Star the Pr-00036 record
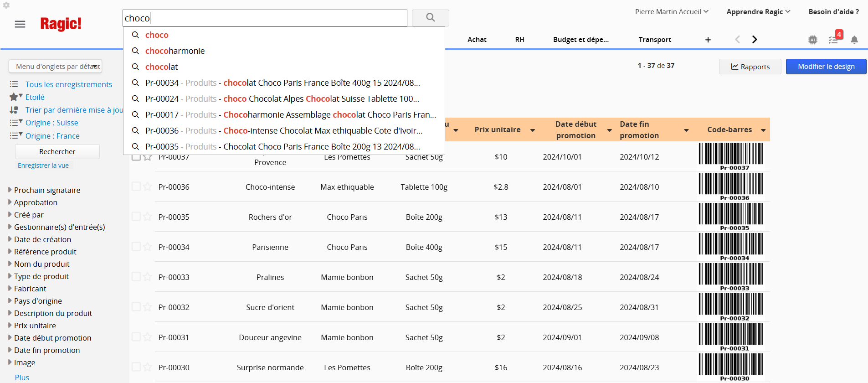868x383 pixels. click(x=148, y=187)
